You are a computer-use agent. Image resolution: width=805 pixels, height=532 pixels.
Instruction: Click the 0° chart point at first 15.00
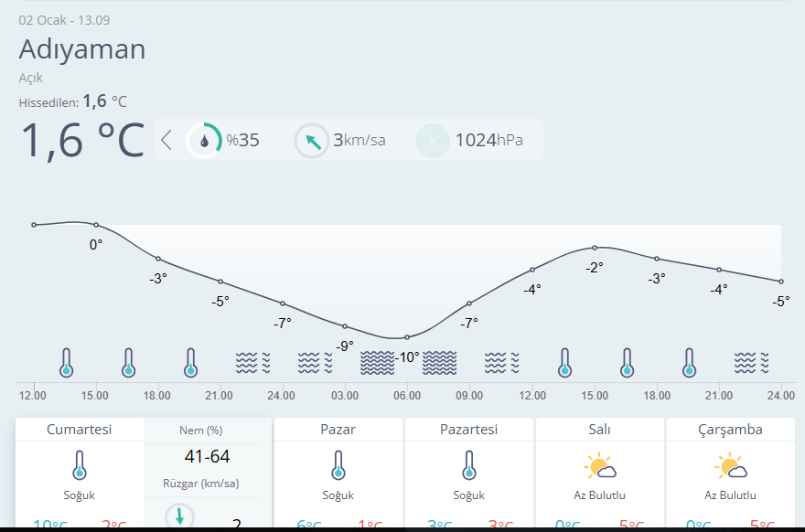click(96, 225)
